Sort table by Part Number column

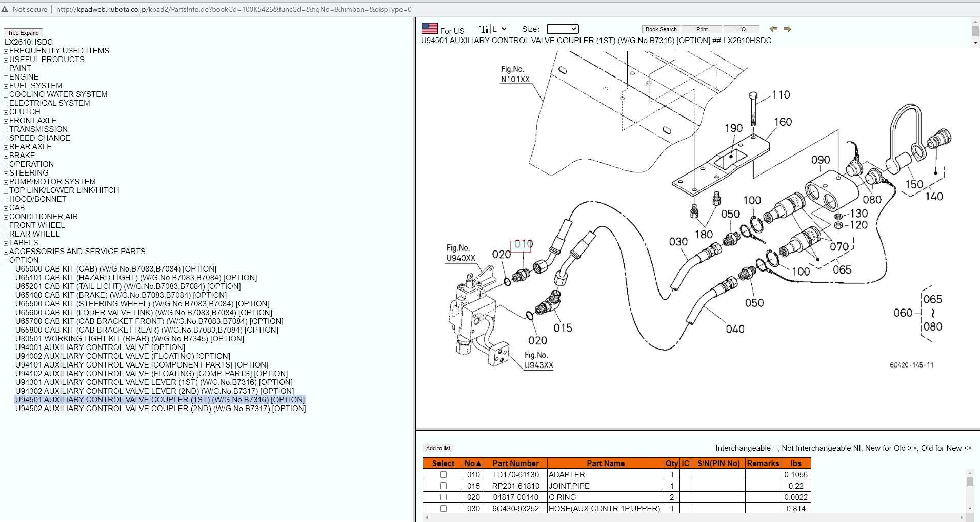515,463
